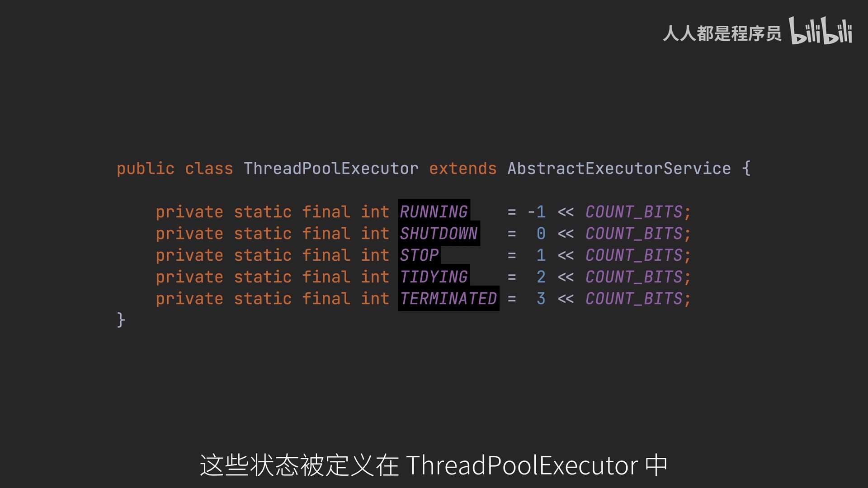Click the -1 value on the RUNNING line
The height and width of the screenshot is (488, 868).
[x=537, y=212]
